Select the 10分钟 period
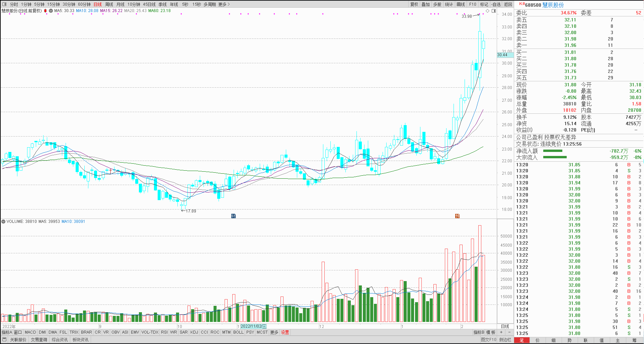644x344 pixels. point(134,4)
